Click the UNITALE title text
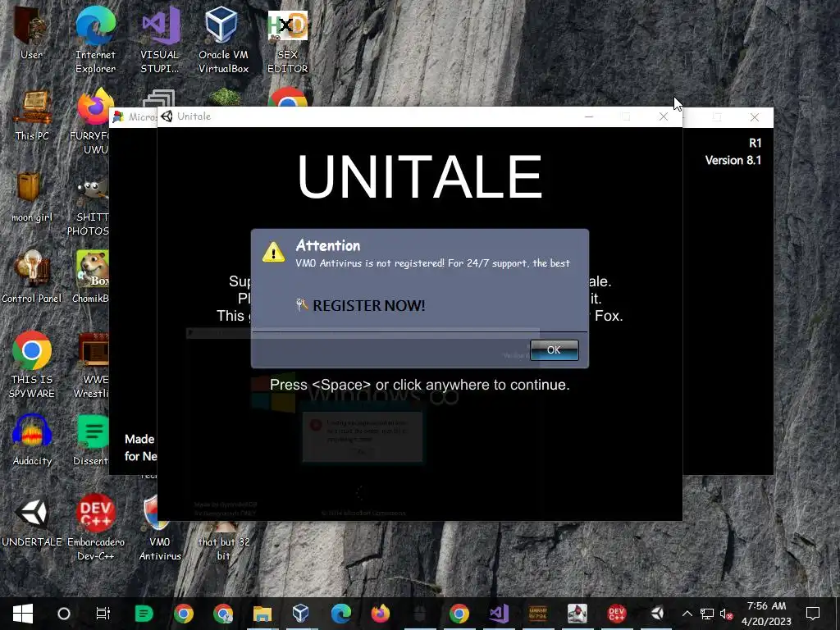The image size is (840, 630). (420, 177)
